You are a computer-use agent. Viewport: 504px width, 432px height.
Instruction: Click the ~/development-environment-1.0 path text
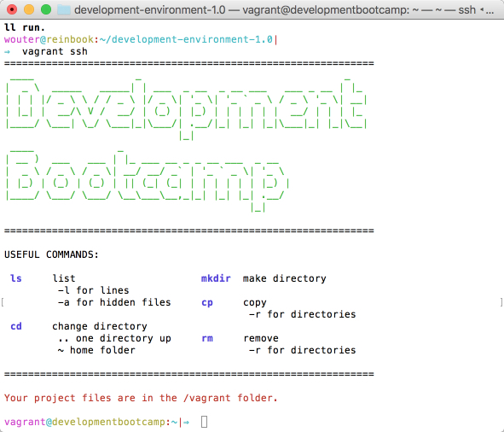click(186, 39)
